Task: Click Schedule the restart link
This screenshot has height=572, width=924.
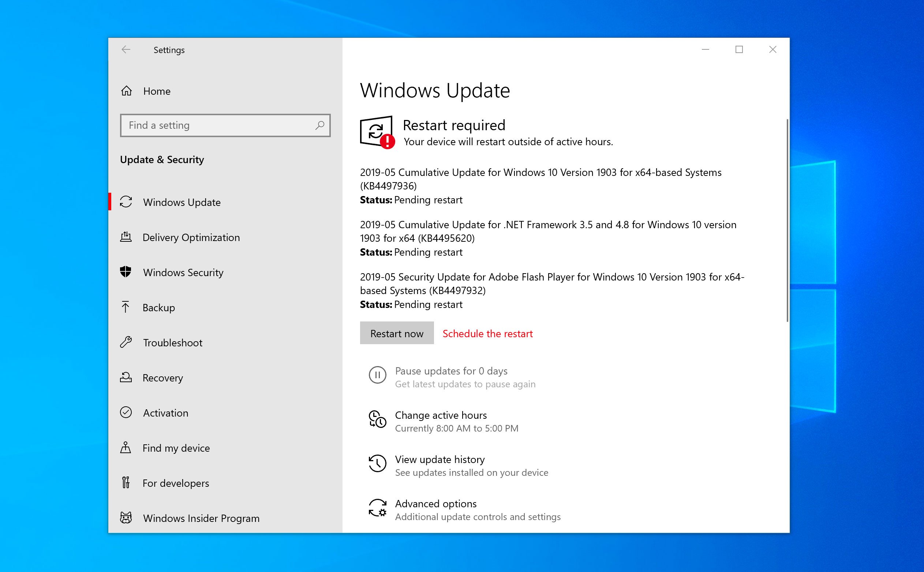Action: (487, 334)
